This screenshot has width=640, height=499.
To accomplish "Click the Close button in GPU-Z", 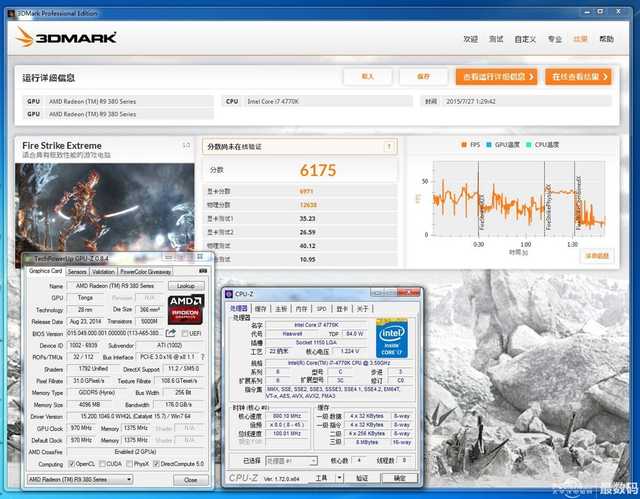I will [x=191, y=480].
